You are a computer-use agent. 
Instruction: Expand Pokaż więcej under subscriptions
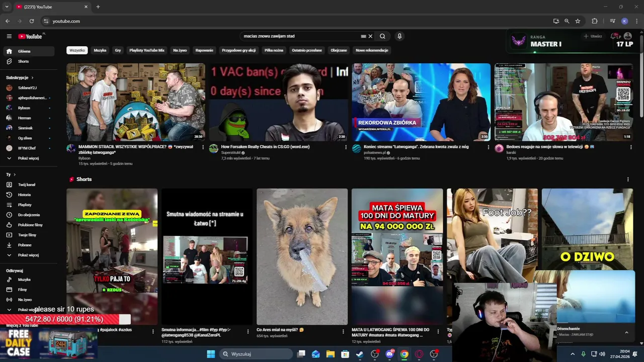pos(29,158)
